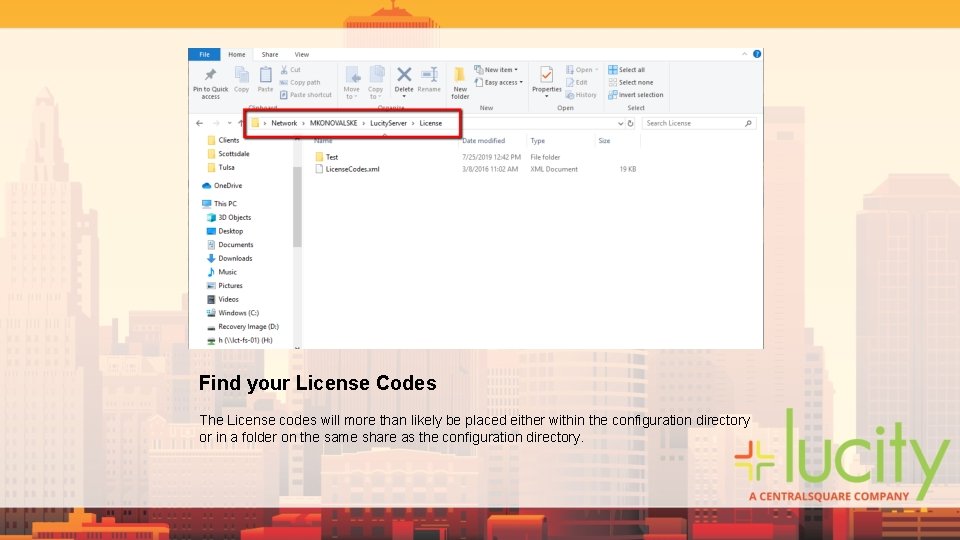Open the Scottsdale folder in navigation pane

[x=233, y=154]
